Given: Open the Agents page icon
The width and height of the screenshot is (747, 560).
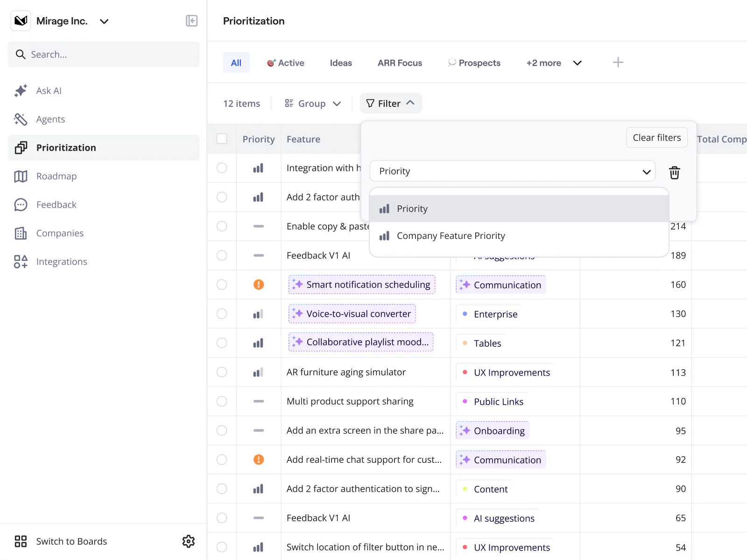Looking at the screenshot, I should (x=21, y=119).
